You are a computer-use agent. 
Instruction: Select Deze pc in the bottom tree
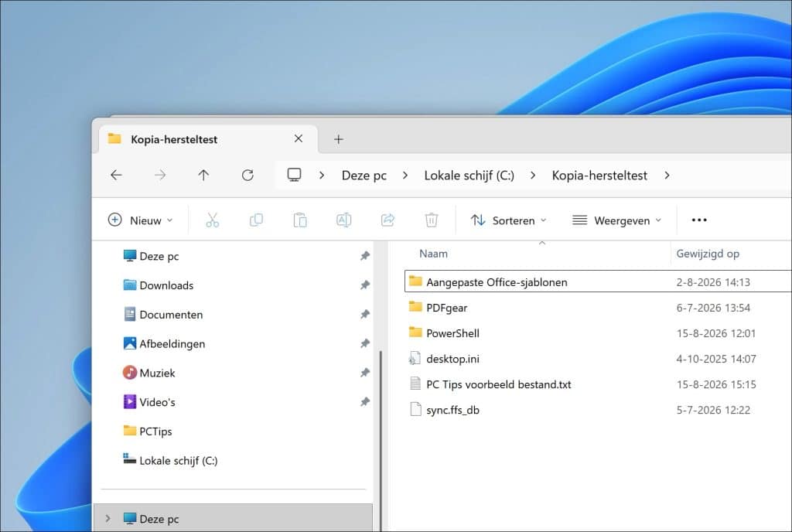pyautogui.click(x=233, y=518)
